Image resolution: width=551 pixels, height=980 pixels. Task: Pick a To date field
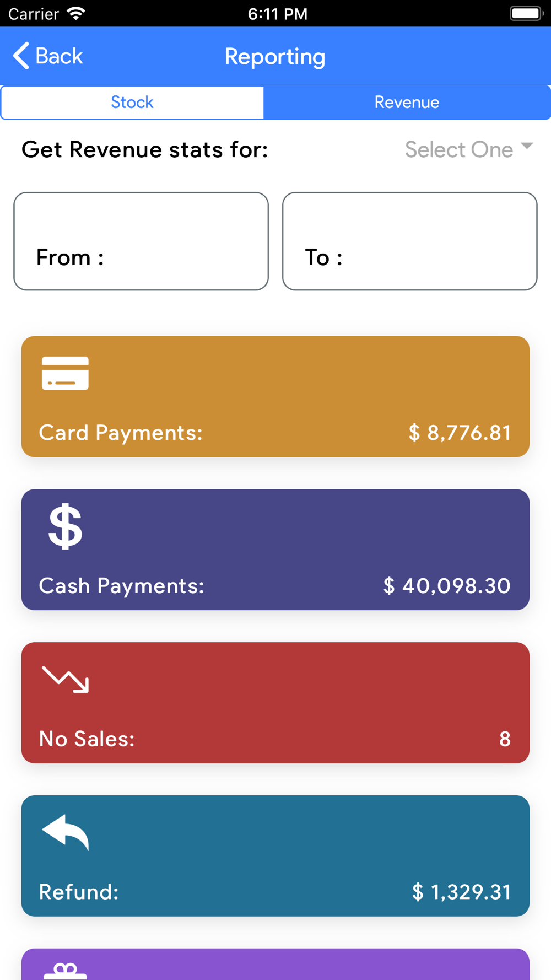410,241
